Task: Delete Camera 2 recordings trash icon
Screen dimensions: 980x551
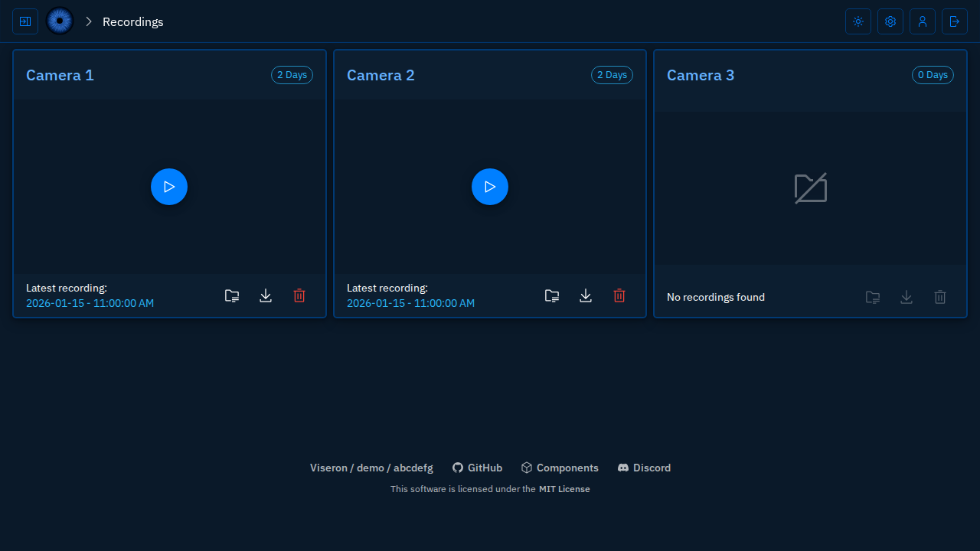Action: click(619, 295)
